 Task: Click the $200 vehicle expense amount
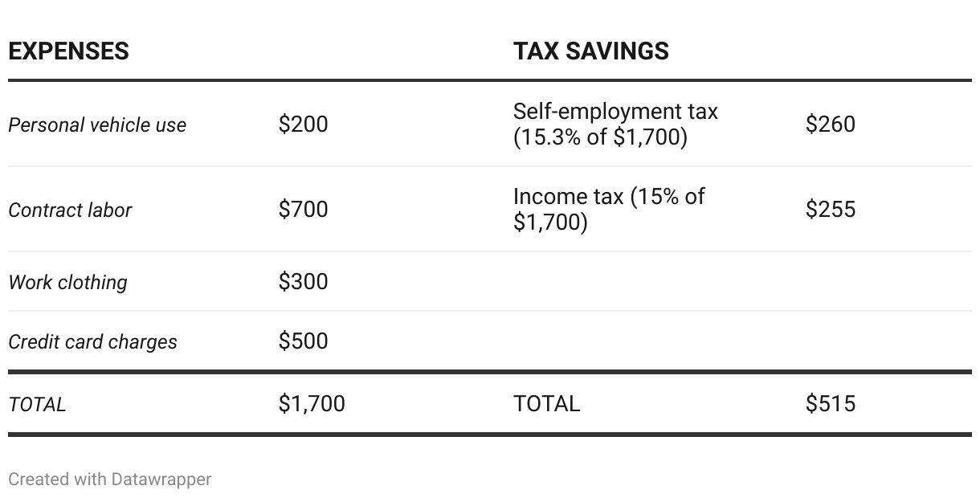303,124
